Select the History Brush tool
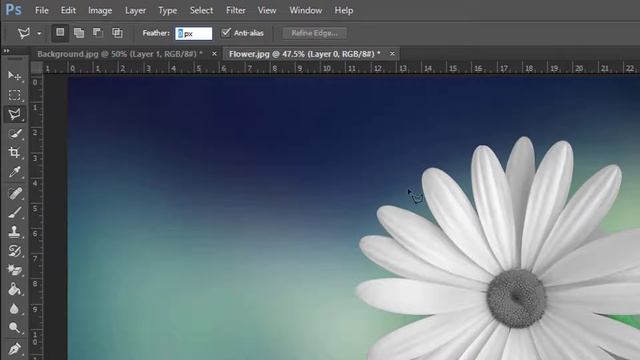The image size is (640, 360). click(x=14, y=251)
